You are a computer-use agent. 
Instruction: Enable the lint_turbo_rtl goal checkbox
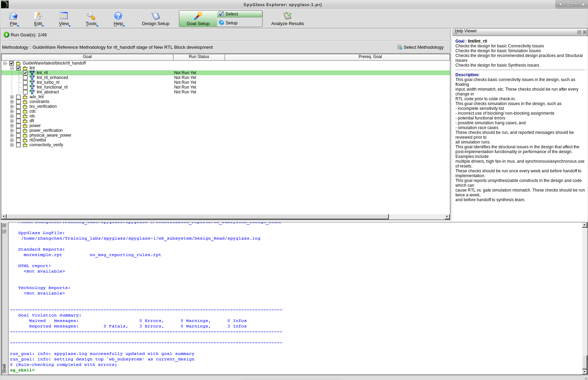point(25,82)
